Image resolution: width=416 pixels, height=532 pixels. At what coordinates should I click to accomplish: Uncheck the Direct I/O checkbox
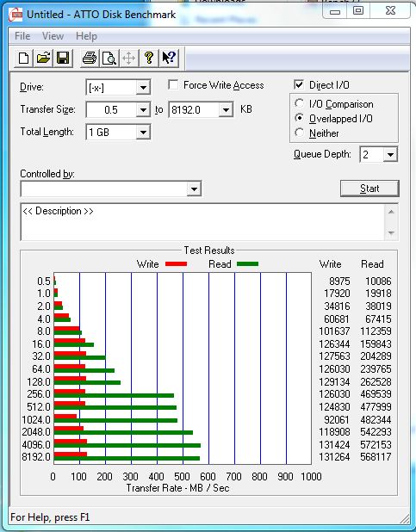299,85
